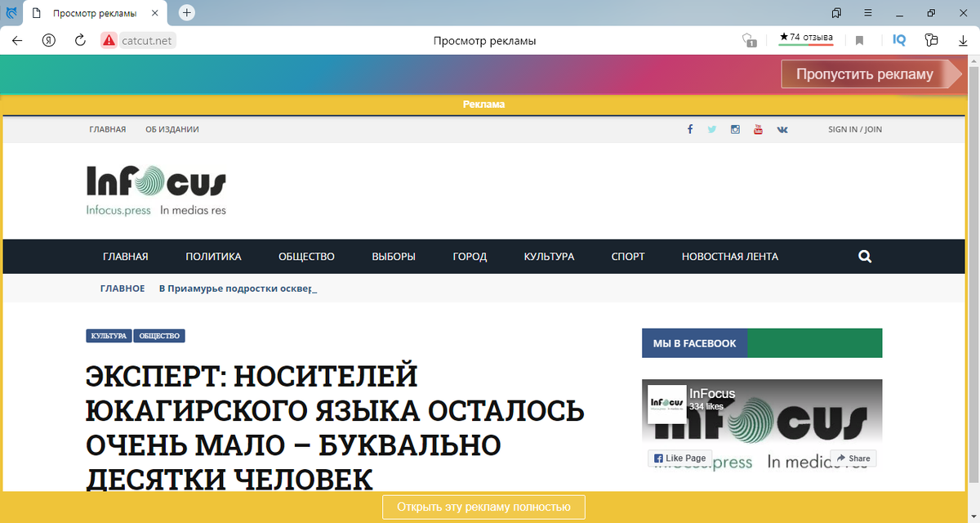Open the ВЫБОРЫ menu section
980x523 pixels.
point(394,257)
